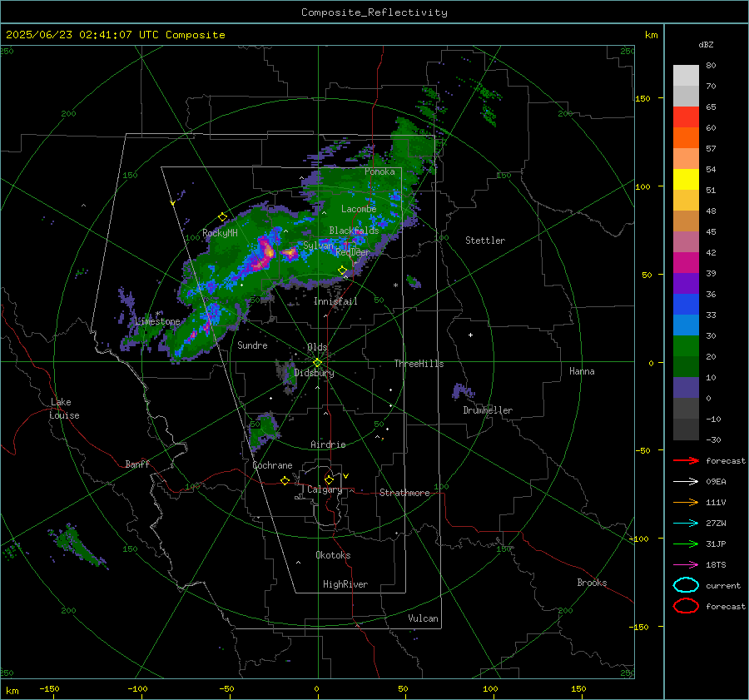Click the dBZ legend heading

(706, 44)
